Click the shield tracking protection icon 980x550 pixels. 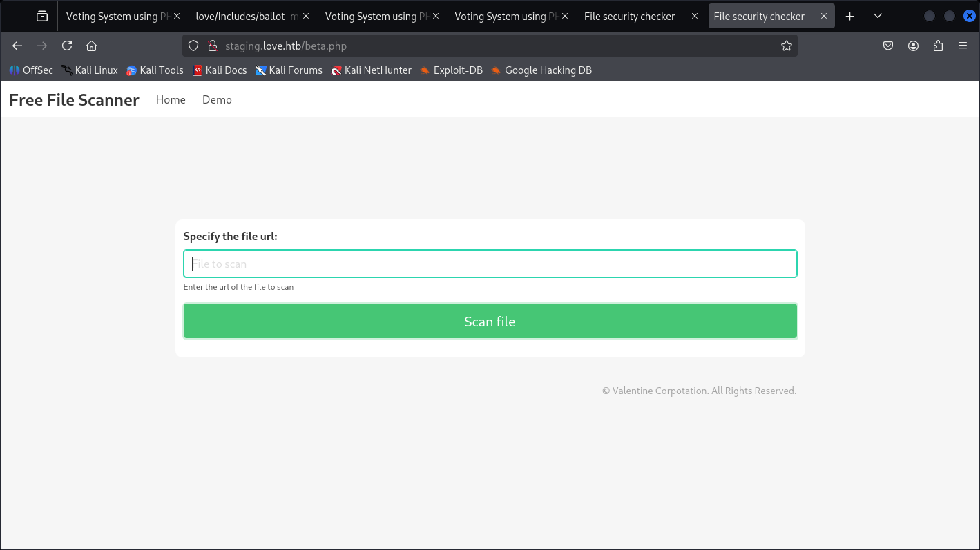(x=193, y=46)
